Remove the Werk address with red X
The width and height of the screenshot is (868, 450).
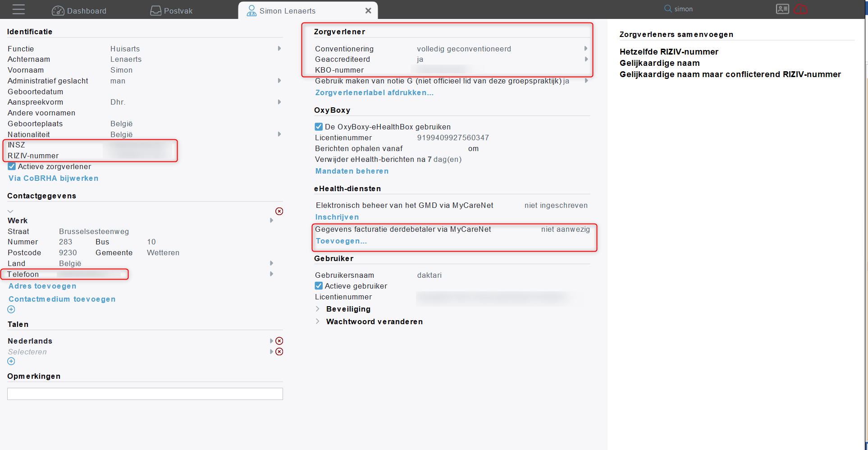coord(279,211)
